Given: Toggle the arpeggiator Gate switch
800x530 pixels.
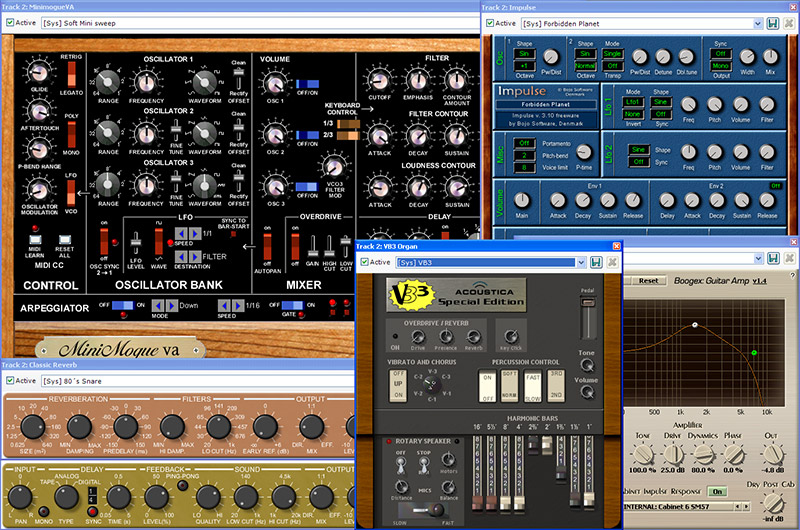Looking at the screenshot, I should click(293, 305).
